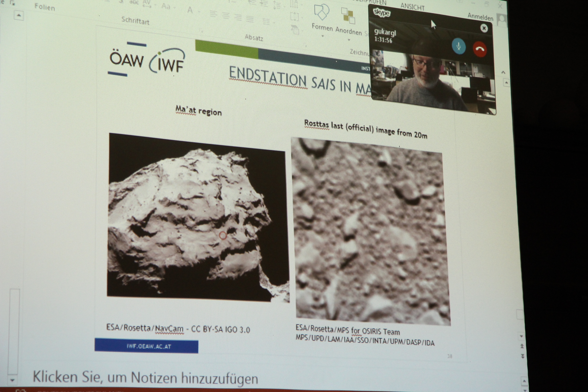This screenshot has height=392, width=588.
Task: Click the Folien group label
Action: coord(45,7)
